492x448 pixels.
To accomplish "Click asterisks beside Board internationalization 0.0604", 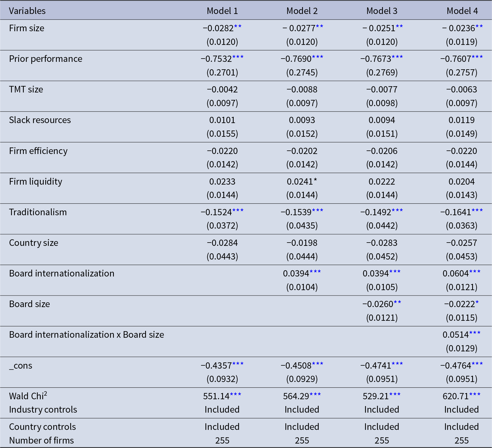I will pos(475,273).
